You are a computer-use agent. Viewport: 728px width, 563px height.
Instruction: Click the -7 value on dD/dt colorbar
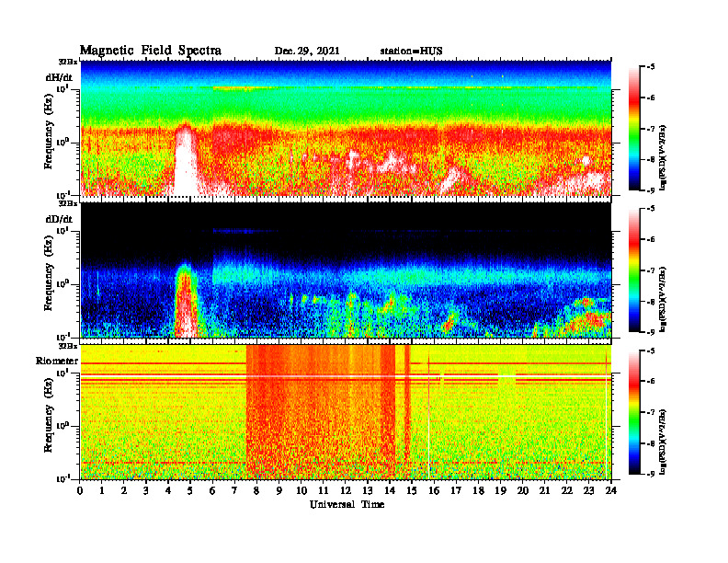pyautogui.click(x=650, y=270)
